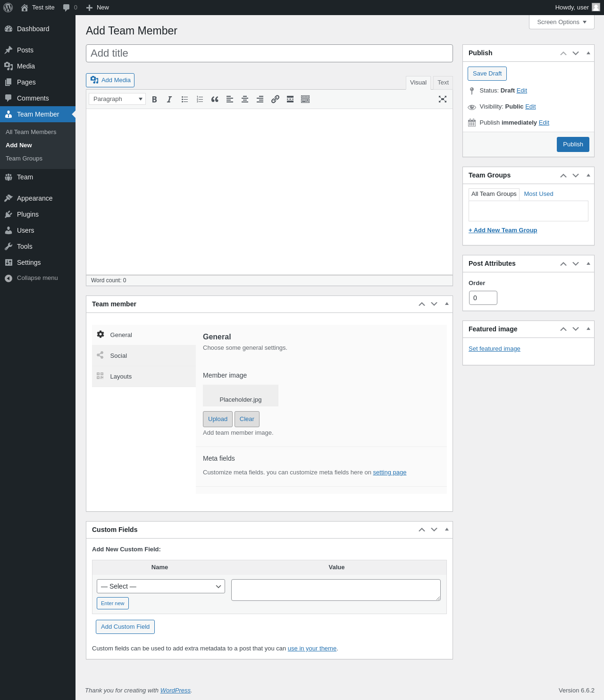This screenshot has height=700, width=604.
Task: Select Most Used team groups tab
Action: point(538,194)
